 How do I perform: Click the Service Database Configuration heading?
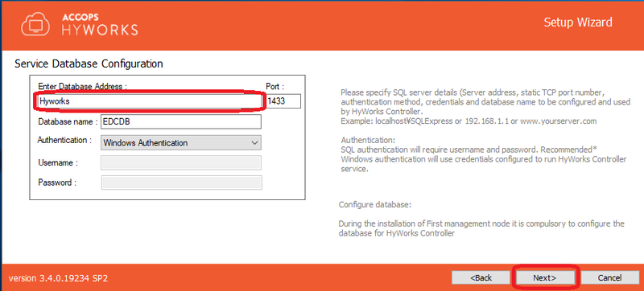pos(89,64)
